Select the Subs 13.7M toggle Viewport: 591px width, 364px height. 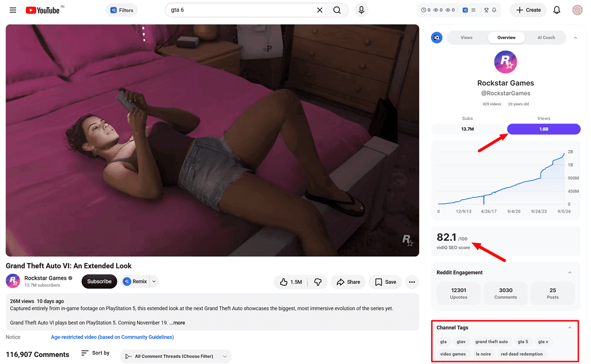[x=467, y=129]
